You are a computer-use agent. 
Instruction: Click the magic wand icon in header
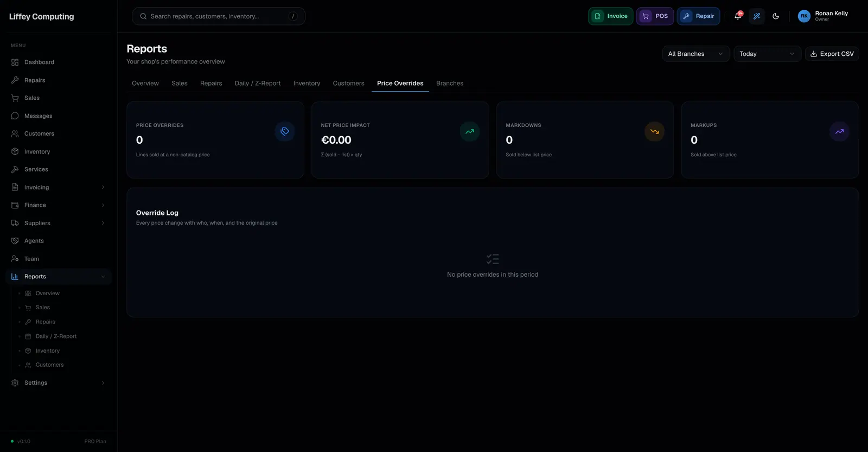pos(757,16)
